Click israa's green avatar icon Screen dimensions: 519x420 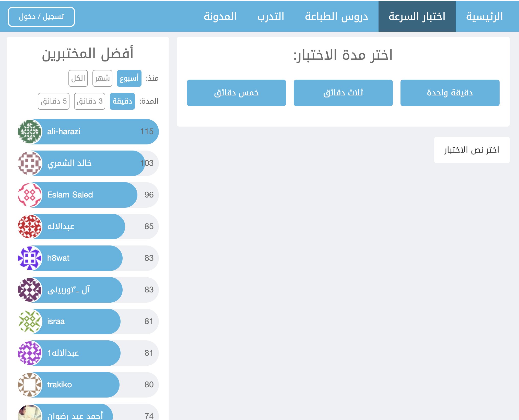[x=30, y=322]
